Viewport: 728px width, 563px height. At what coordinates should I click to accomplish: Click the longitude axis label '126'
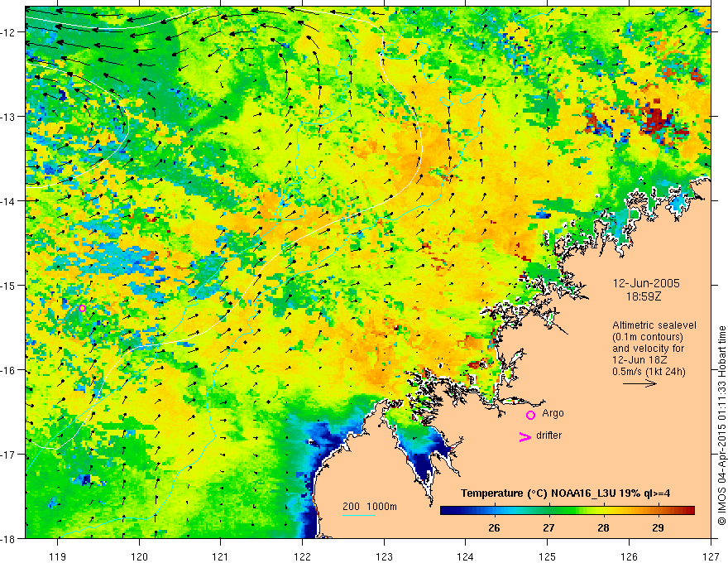(629, 556)
